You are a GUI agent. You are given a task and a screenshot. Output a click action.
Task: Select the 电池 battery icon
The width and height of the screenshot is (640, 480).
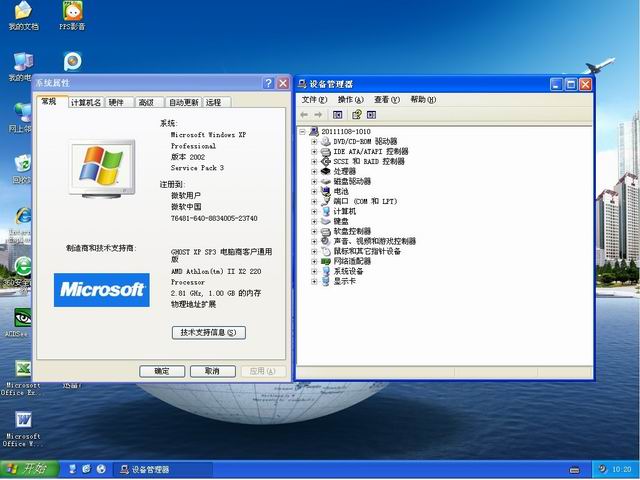(325, 191)
